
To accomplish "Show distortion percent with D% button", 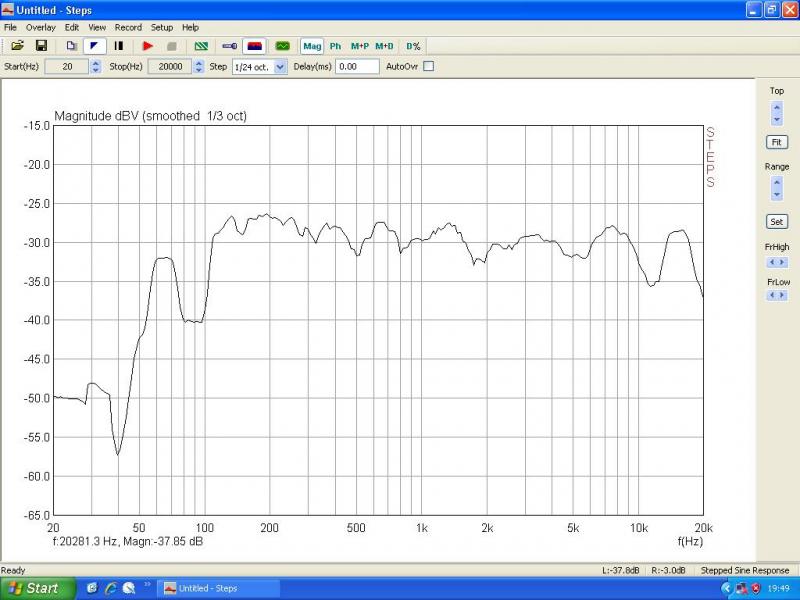I will click(x=413, y=46).
